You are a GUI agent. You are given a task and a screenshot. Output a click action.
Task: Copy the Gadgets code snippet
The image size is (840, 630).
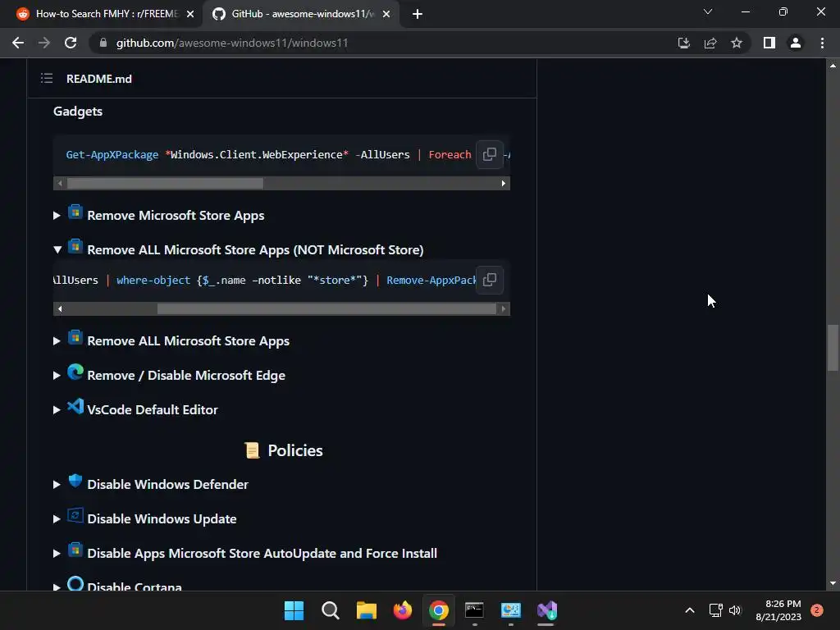pyautogui.click(x=489, y=154)
